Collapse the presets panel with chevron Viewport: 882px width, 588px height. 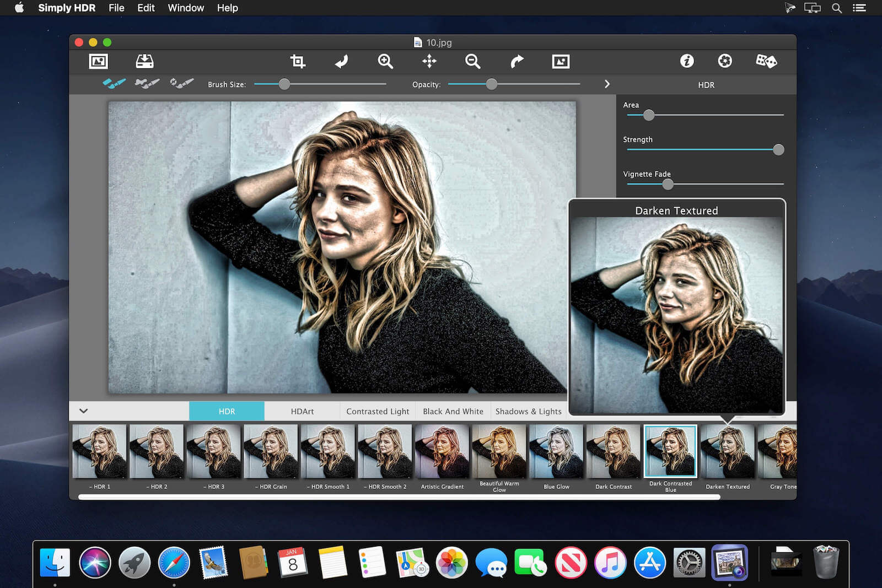point(84,411)
